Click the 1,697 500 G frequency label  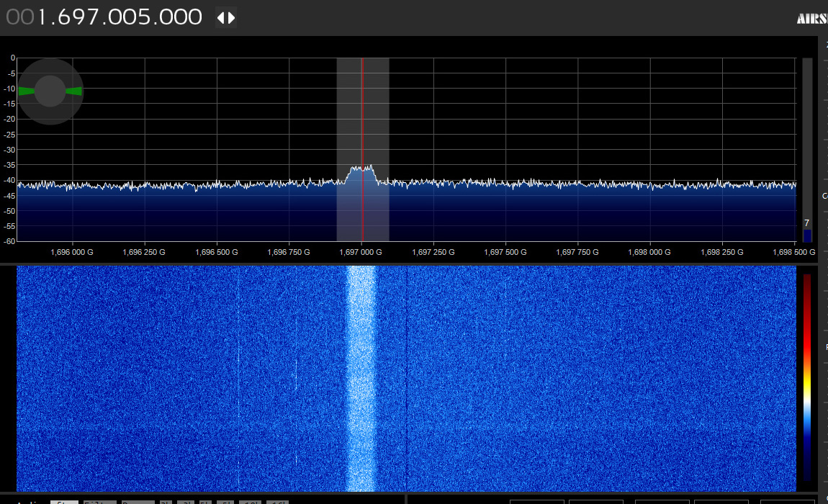coord(505,252)
